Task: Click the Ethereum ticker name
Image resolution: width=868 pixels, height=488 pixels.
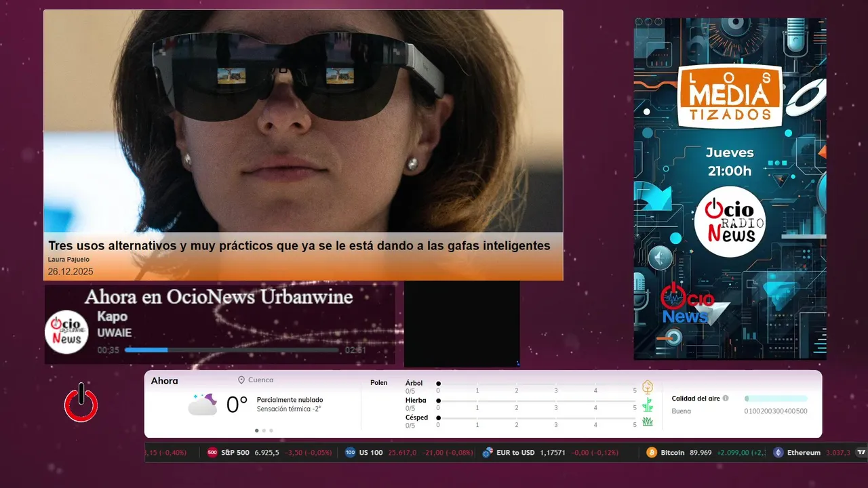Action: tap(804, 452)
